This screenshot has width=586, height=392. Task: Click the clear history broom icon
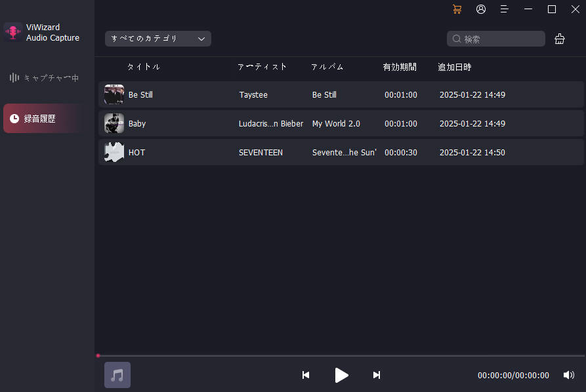click(x=560, y=39)
